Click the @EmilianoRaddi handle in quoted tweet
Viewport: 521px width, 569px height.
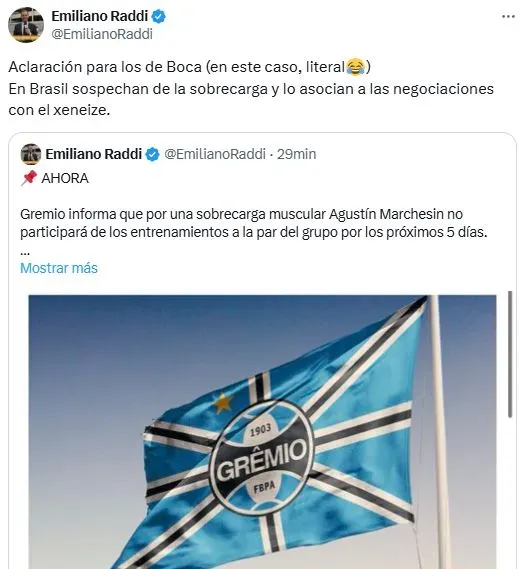[x=215, y=154]
